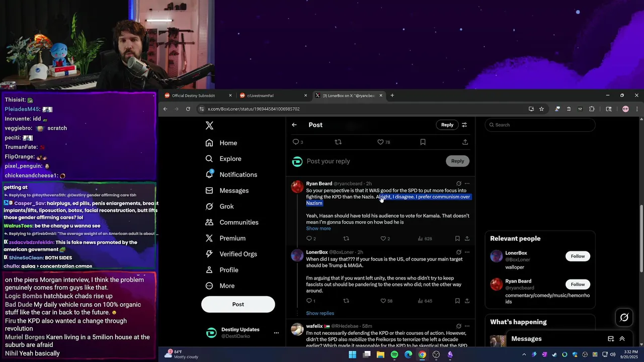Open Grok actions on Ryan Beard's reply

click(458, 184)
